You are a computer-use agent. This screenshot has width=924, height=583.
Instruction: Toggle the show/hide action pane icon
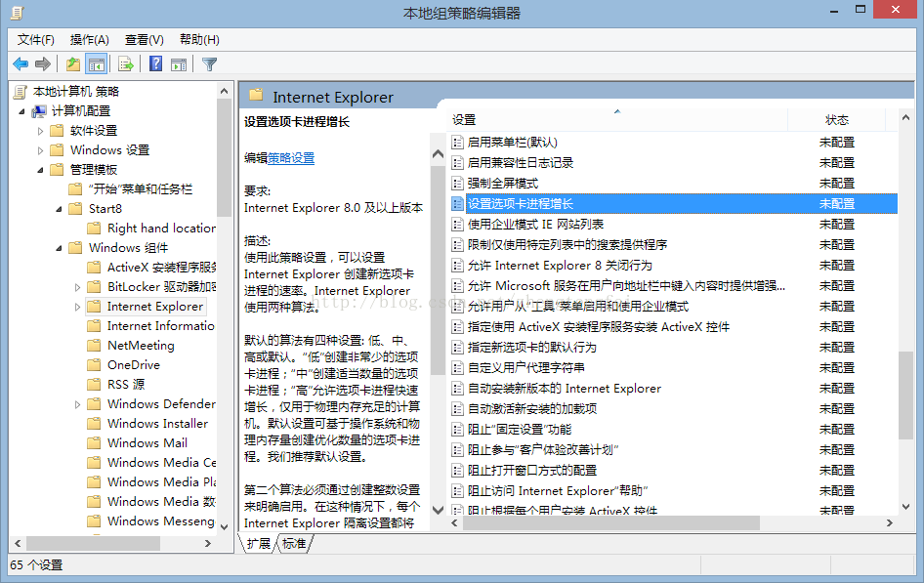[x=179, y=63]
